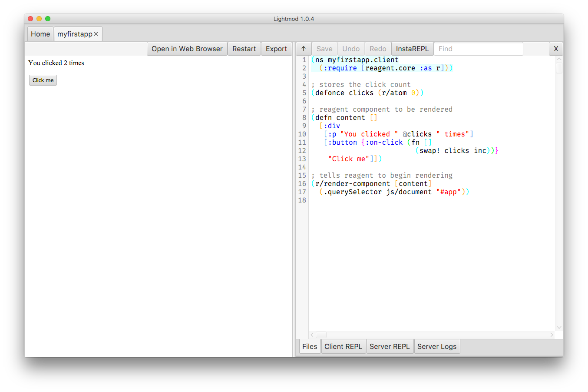
Task: Open the Client REPL tab
Action: pyautogui.click(x=343, y=346)
